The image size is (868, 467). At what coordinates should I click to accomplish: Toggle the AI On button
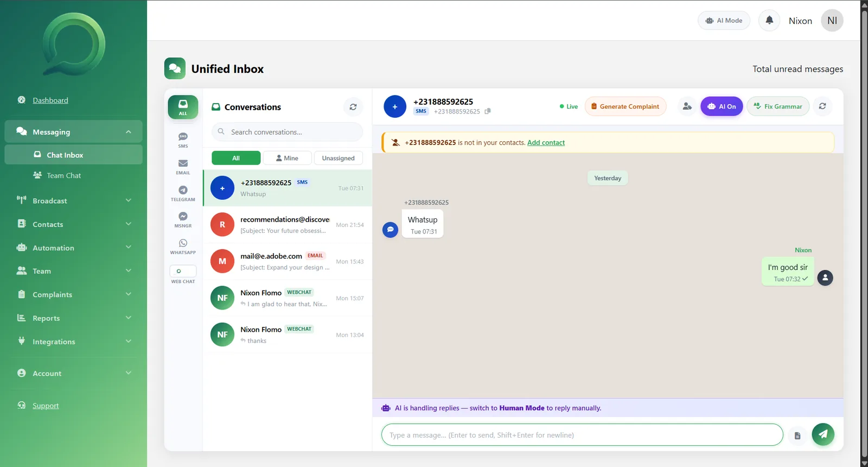(x=722, y=106)
